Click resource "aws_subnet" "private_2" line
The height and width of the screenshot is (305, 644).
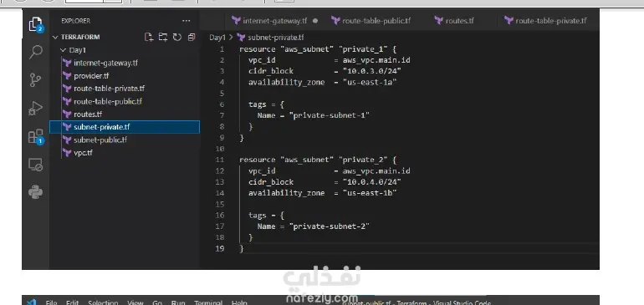pos(318,160)
